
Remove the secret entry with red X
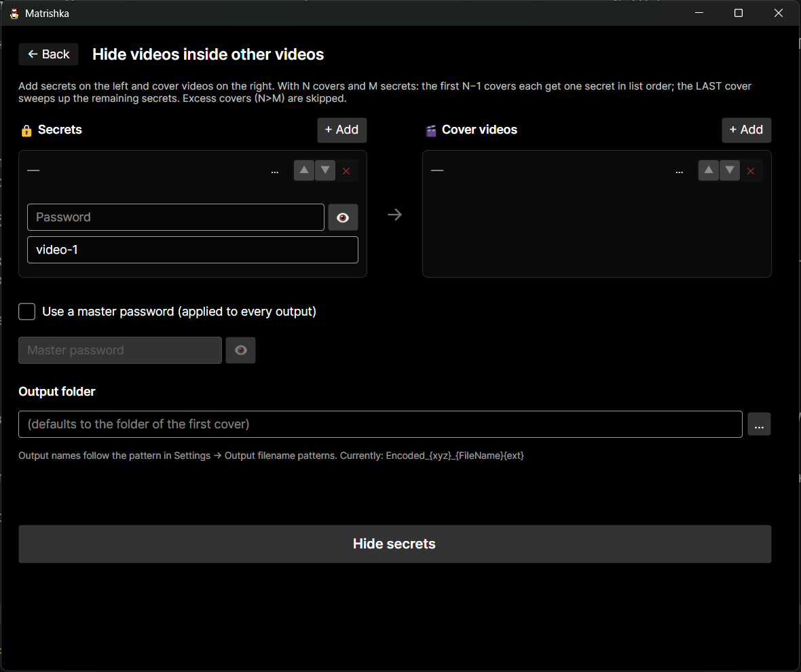click(346, 171)
